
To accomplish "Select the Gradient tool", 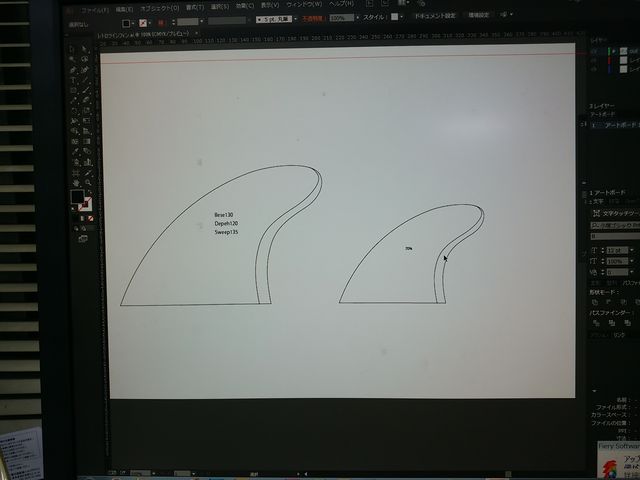I will pyautogui.click(x=87, y=141).
